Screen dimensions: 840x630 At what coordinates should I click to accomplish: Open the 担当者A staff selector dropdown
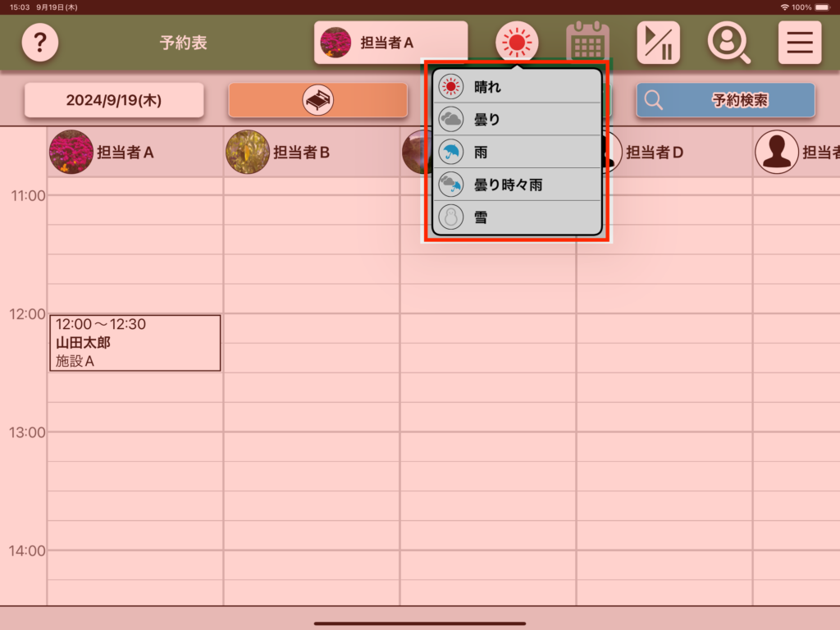(x=390, y=43)
